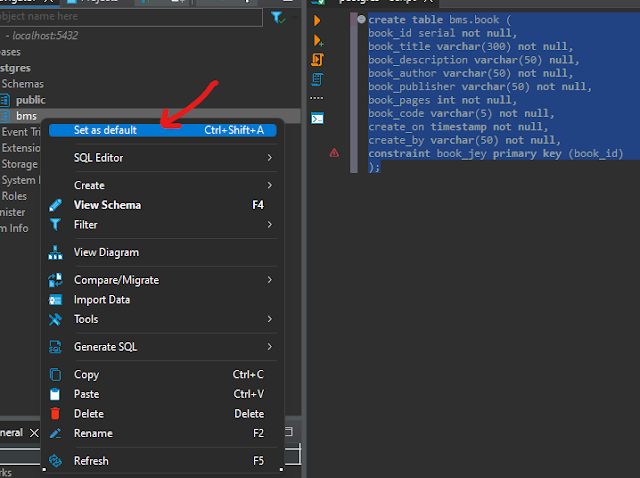The image size is (640, 478).
Task: Click the Execute SQL statement arrow icon
Action: click(317, 20)
